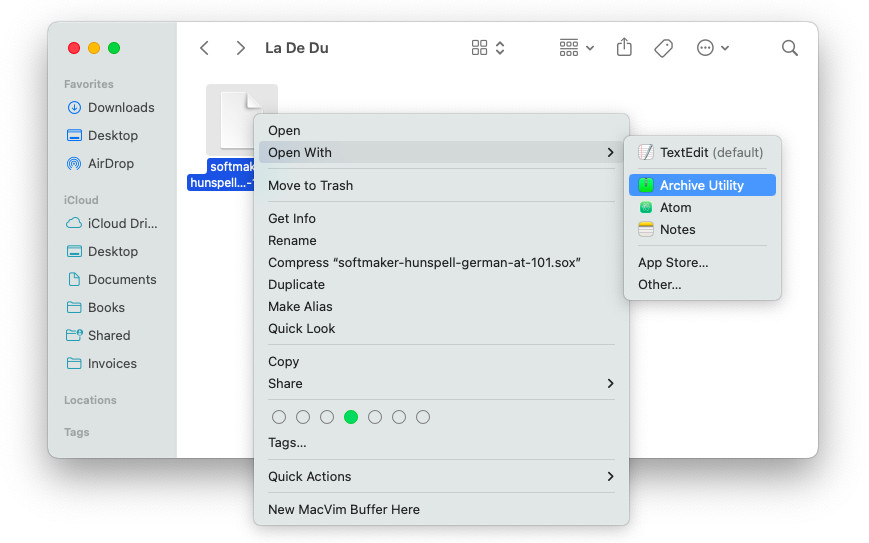Image resolution: width=869 pixels, height=543 pixels.
Task: Go back with the left chevron
Action: (x=205, y=48)
